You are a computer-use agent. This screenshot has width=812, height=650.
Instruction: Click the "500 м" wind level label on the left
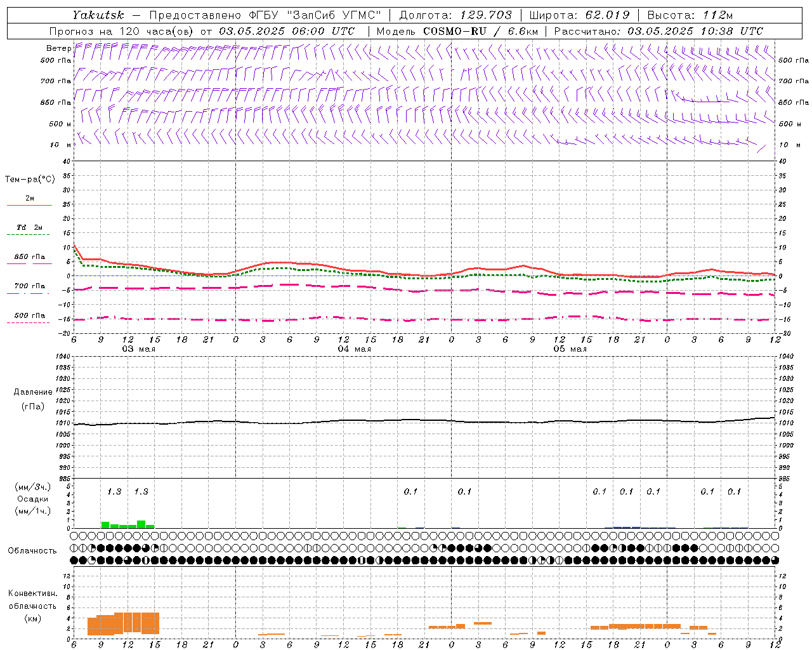pos(60,124)
